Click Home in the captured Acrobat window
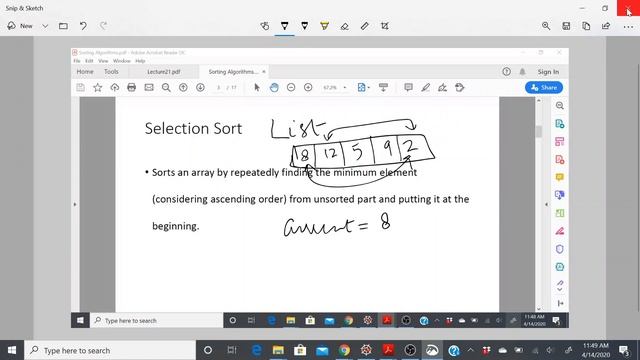640x360 pixels. (85, 71)
